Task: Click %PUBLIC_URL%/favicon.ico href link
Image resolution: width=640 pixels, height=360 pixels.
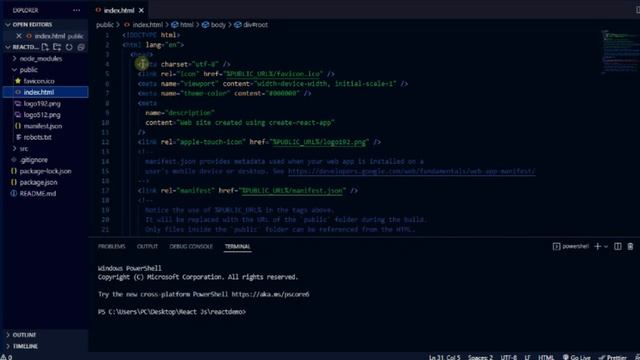Action: (273, 74)
